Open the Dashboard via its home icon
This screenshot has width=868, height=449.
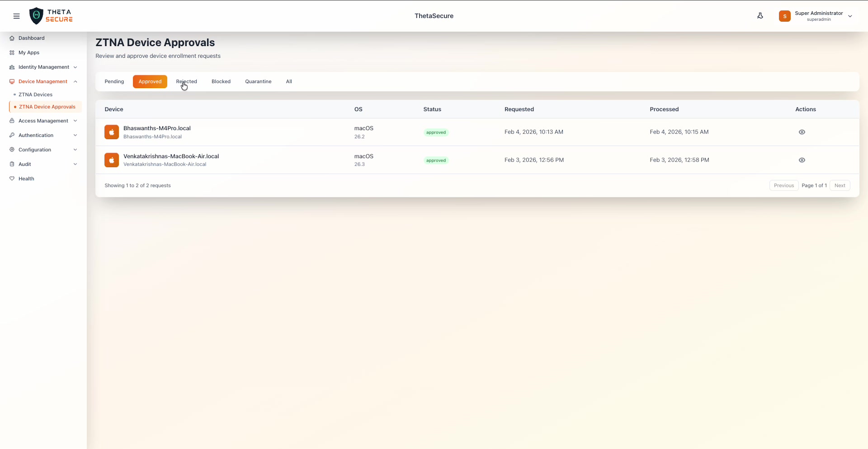point(12,38)
